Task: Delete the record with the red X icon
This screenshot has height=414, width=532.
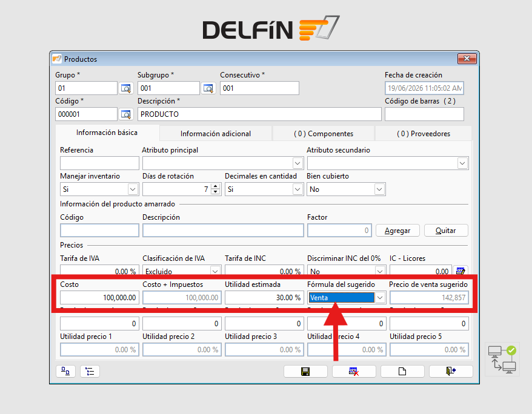Action: (x=354, y=371)
